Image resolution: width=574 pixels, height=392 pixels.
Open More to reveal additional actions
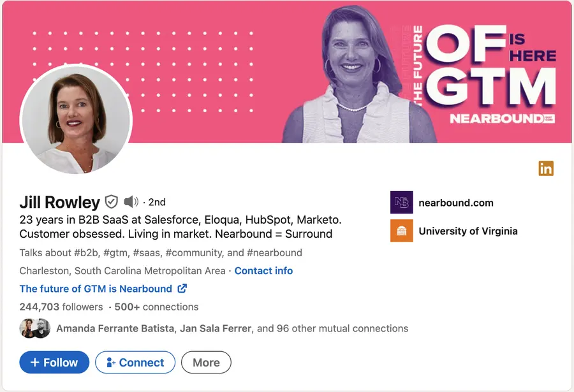coord(206,362)
